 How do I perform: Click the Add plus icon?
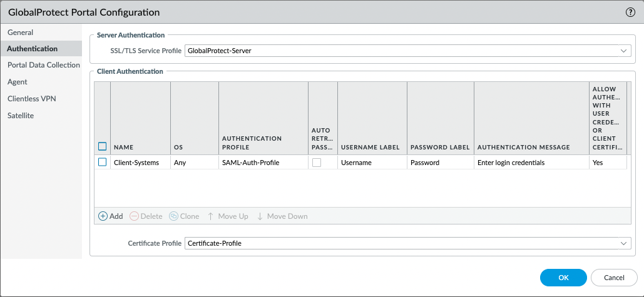point(103,216)
